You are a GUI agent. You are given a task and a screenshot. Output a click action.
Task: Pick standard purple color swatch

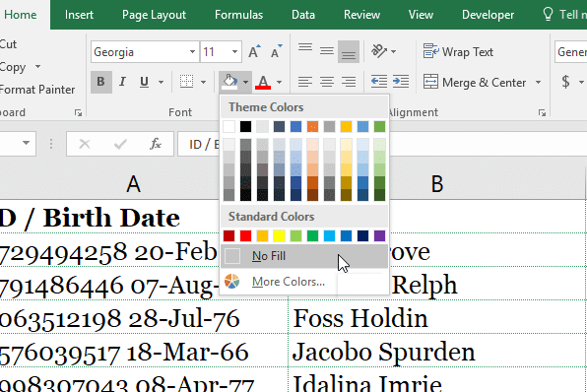(x=379, y=235)
